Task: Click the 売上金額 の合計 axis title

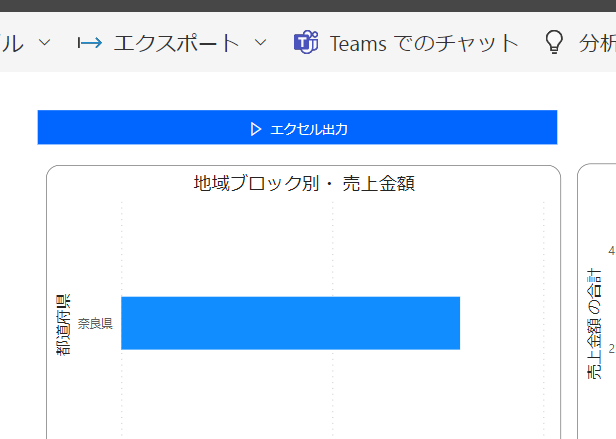Action: coord(595,324)
